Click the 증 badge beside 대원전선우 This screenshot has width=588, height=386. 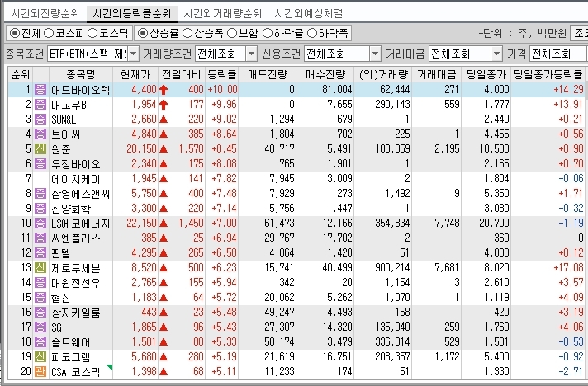[x=40, y=283]
